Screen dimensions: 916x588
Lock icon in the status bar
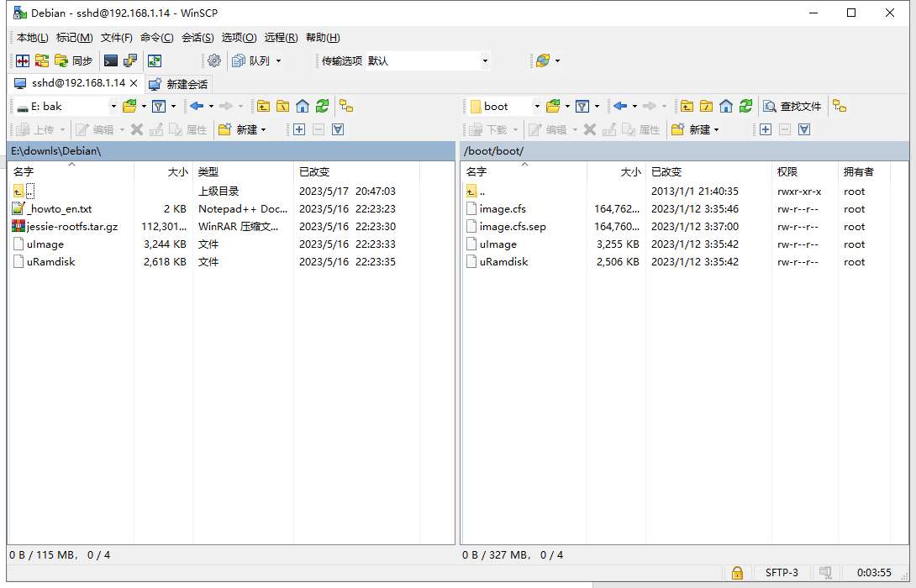pyautogui.click(x=737, y=573)
